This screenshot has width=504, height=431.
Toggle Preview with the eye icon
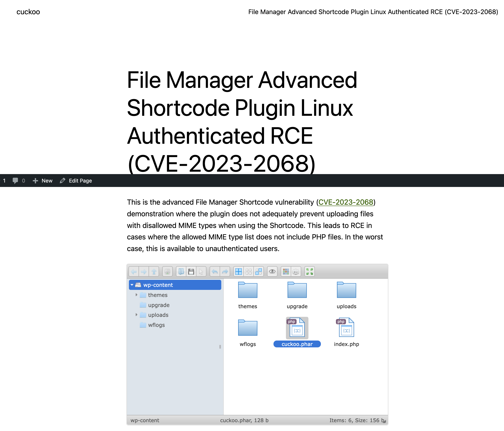tap(272, 272)
